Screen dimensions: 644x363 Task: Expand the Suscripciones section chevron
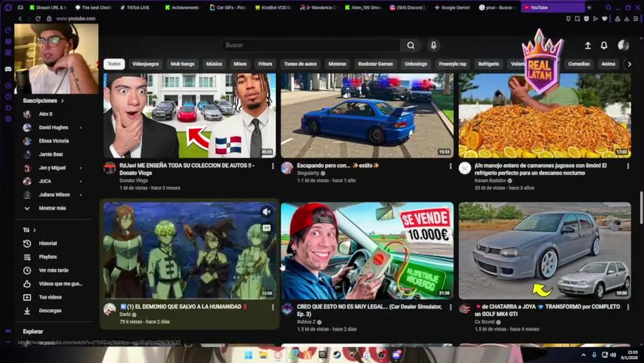click(62, 101)
